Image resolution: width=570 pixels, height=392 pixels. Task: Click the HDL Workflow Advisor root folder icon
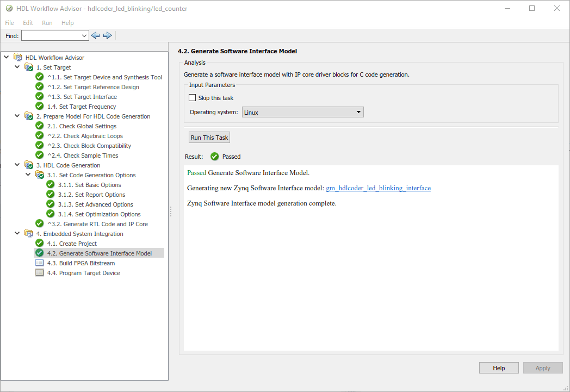pyautogui.click(x=18, y=58)
